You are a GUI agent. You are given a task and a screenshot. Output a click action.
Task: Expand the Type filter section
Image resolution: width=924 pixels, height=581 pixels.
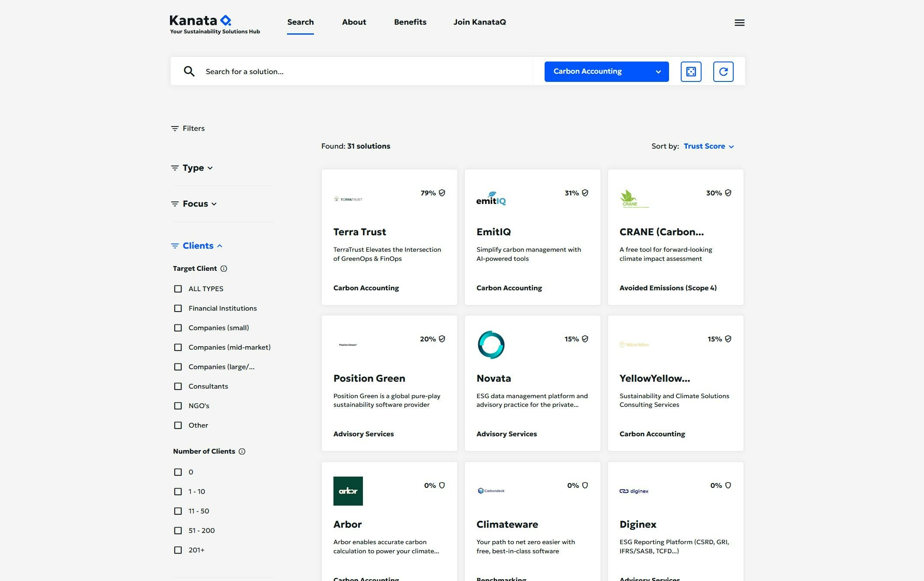tap(193, 168)
